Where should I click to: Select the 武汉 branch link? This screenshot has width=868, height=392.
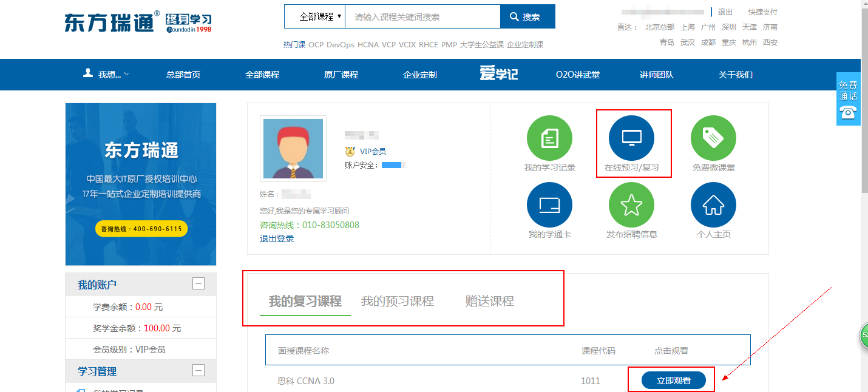[x=688, y=42]
